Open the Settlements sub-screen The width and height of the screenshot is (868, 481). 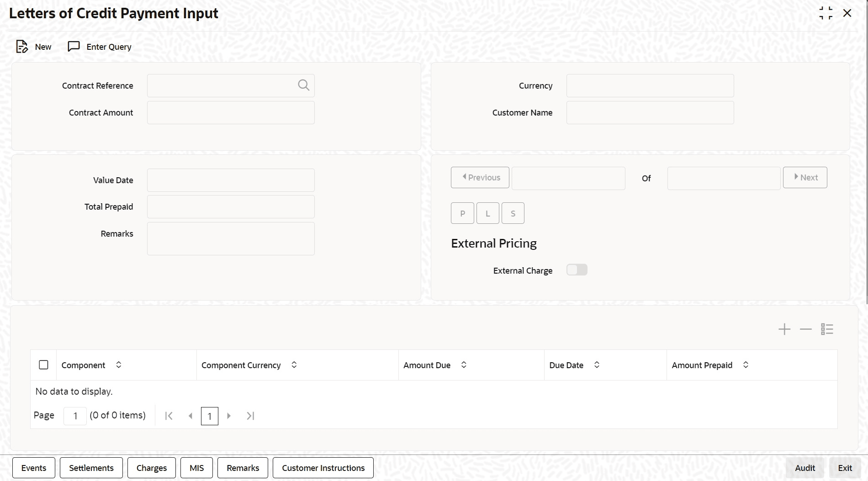[x=91, y=468]
